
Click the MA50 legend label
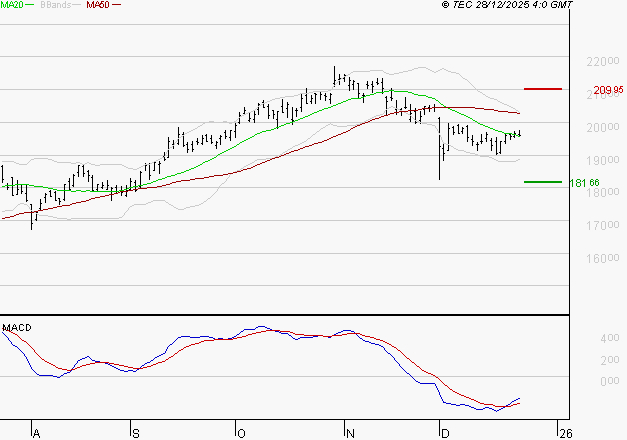point(98,5)
